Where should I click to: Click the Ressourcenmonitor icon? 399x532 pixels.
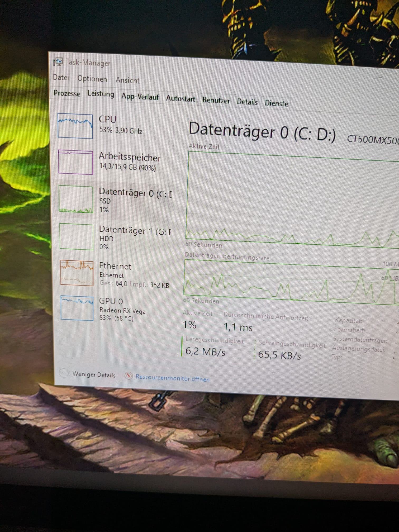click(129, 375)
